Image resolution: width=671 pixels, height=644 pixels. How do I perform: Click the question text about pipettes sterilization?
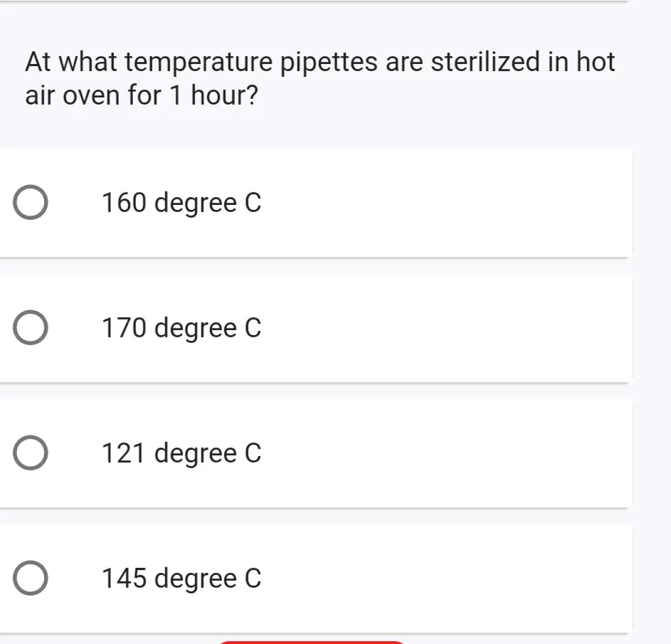click(x=320, y=78)
